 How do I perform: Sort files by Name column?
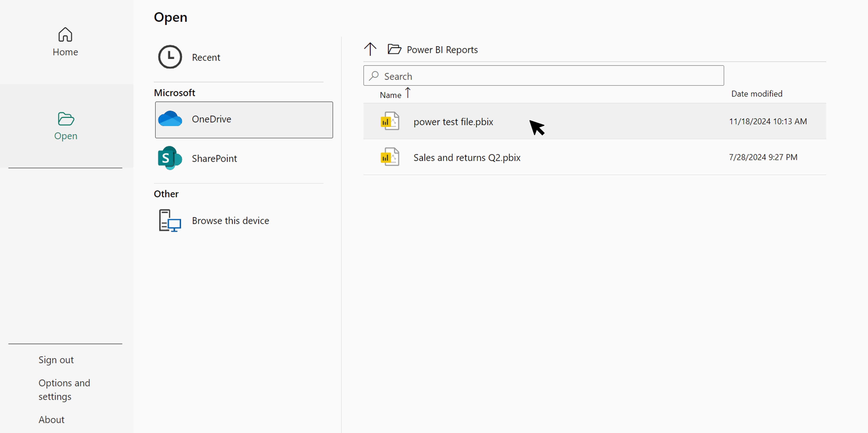390,95
